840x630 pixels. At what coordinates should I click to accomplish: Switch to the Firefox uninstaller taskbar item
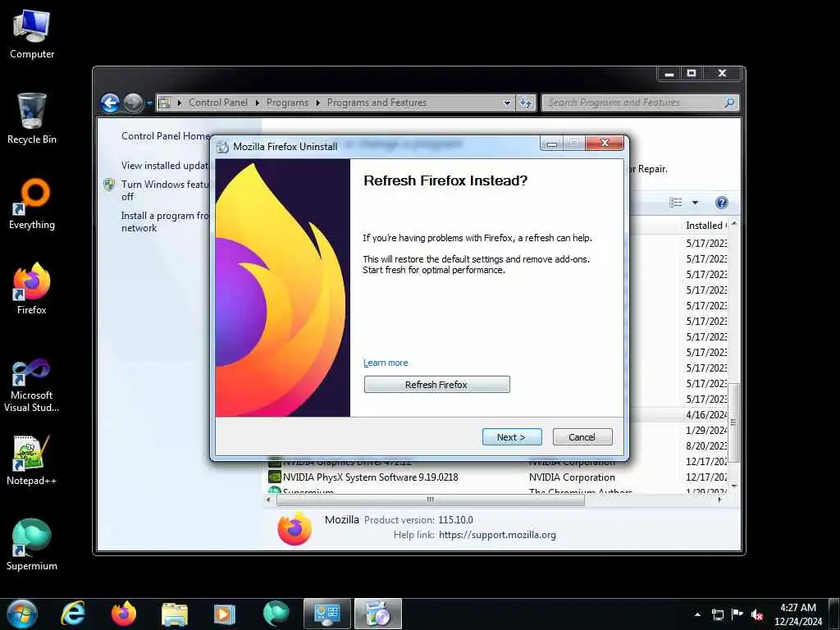point(377,614)
